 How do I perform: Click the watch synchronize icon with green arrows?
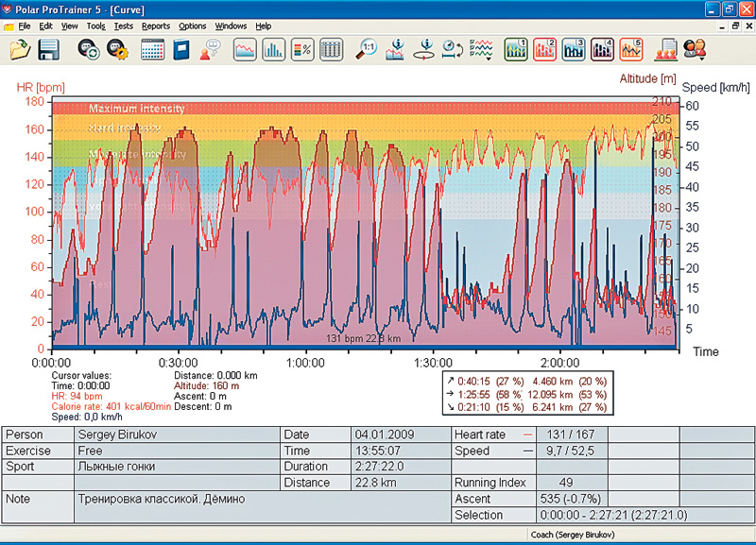89,50
